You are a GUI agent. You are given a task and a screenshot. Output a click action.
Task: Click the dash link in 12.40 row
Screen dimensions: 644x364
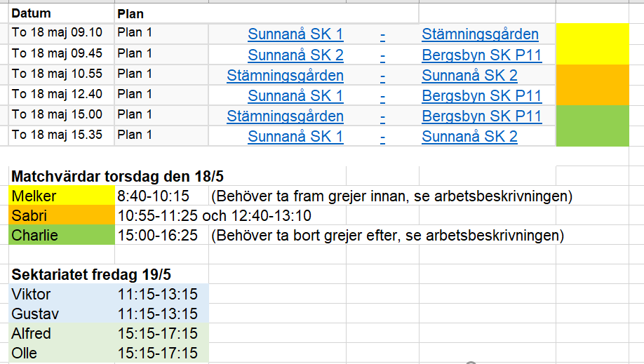[x=382, y=97]
